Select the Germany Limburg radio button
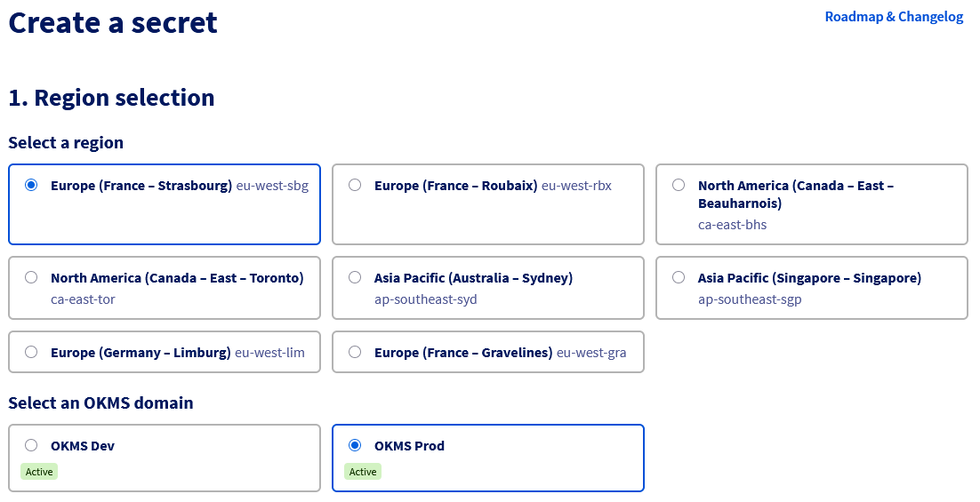 [x=31, y=352]
